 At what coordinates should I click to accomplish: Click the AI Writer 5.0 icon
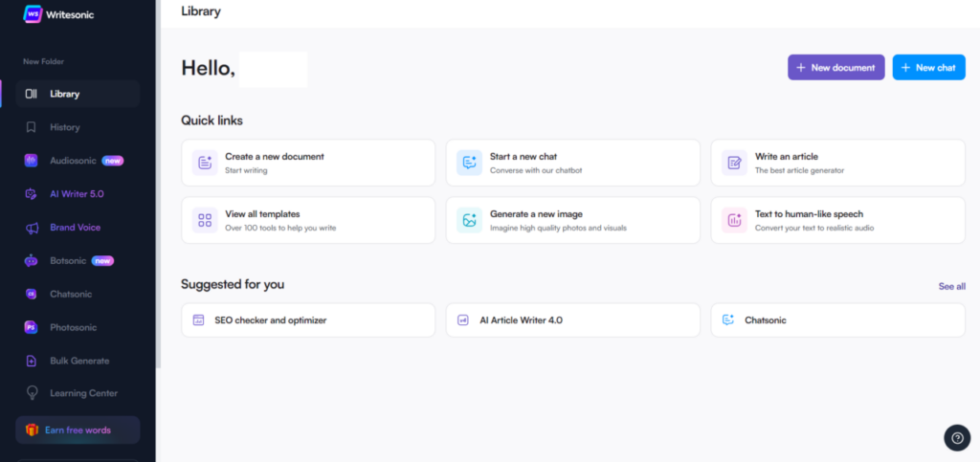pyautogui.click(x=32, y=194)
